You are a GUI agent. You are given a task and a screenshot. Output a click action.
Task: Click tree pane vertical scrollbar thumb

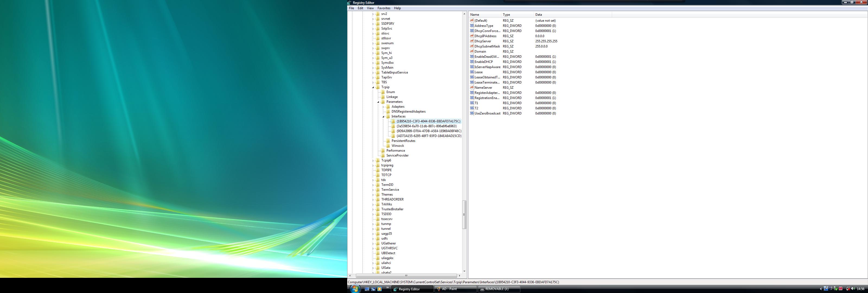[464, 214]
